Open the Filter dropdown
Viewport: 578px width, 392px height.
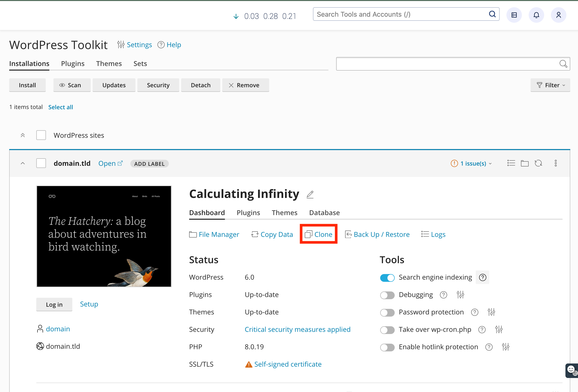pos(550,85)
